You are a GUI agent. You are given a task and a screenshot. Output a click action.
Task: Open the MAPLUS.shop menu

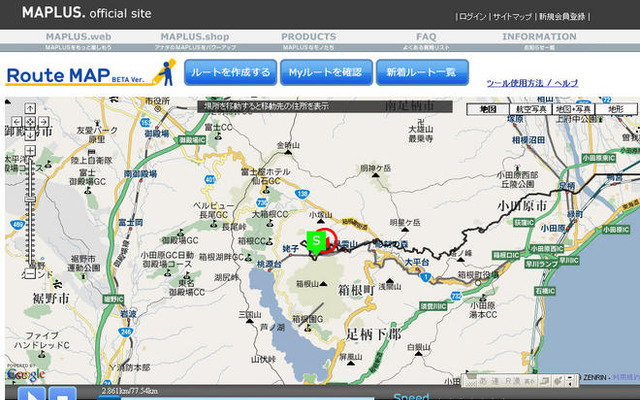[x=195, y=37]
